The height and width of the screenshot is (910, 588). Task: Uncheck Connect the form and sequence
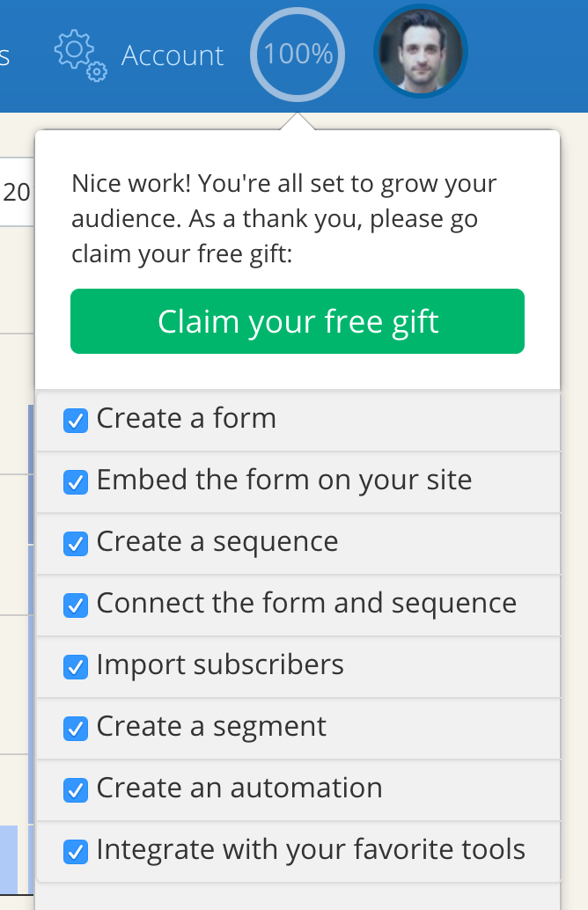click(x=76, y=605)
